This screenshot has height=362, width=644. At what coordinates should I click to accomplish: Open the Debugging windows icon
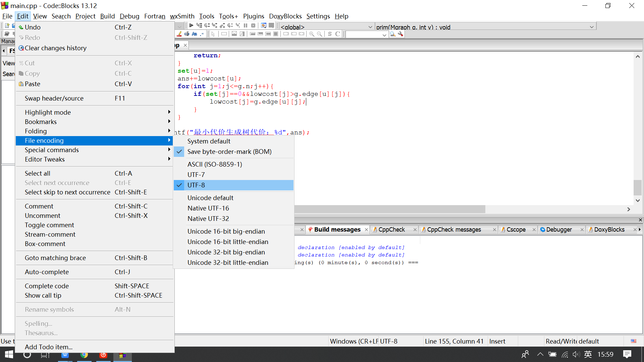264,25
